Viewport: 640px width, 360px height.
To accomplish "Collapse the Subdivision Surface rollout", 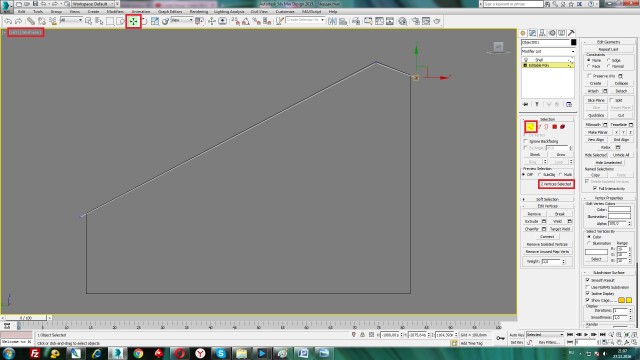I will coord(608,273).
